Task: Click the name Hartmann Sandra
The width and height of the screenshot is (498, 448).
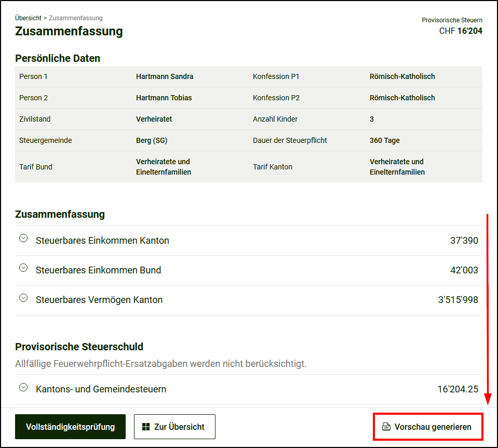Action: [x=165, y=76]
